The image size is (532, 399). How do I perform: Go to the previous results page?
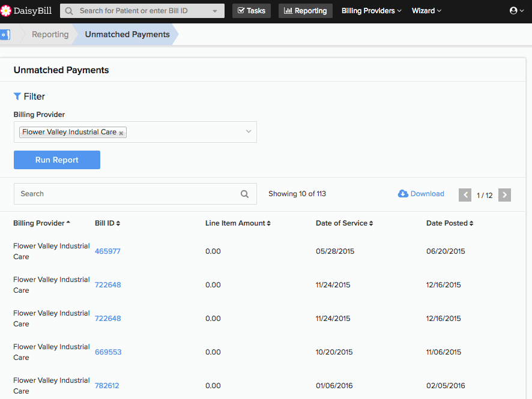(x=465, y=195)
